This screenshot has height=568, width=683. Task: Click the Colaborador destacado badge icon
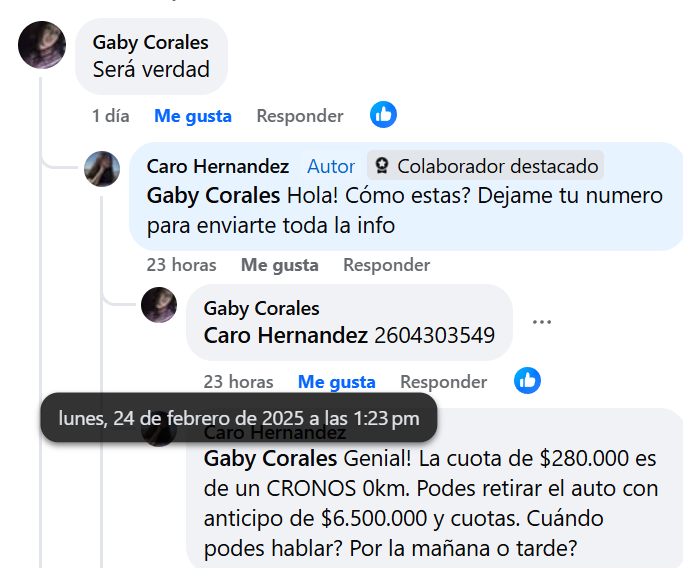(382, 166)
